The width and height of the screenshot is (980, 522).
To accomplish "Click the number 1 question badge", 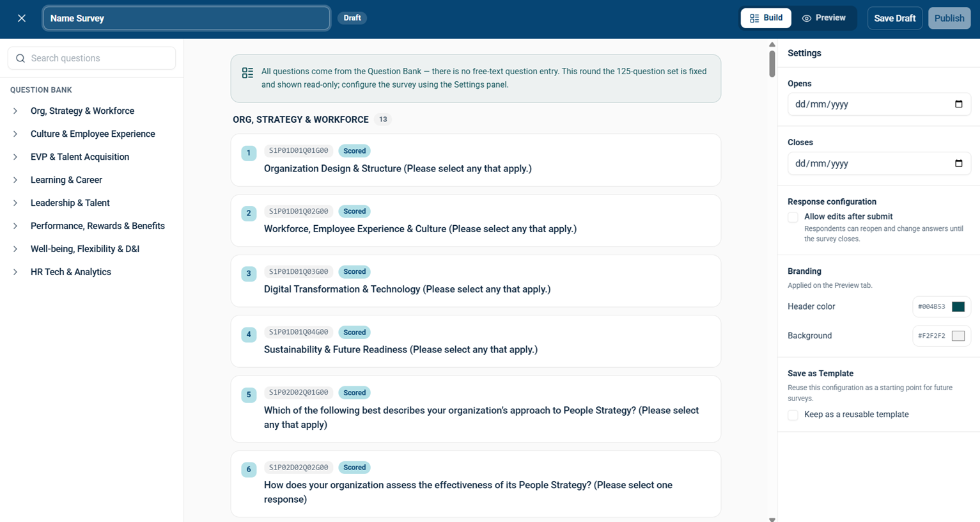I will click(249, 153).
